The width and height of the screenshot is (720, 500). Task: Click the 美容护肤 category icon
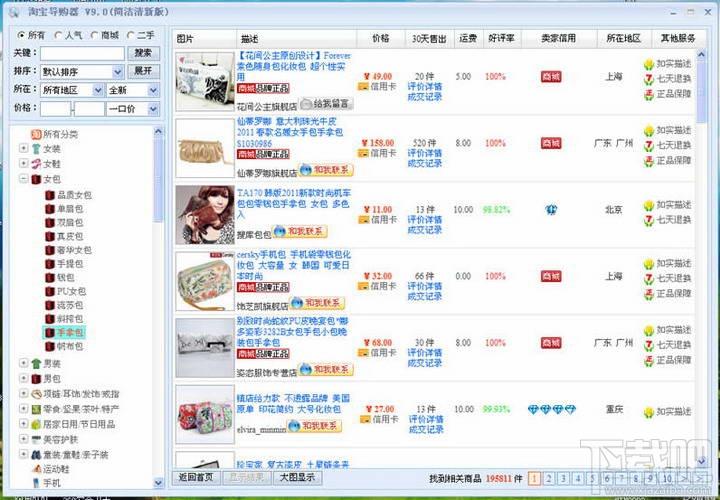click(36, 439)
